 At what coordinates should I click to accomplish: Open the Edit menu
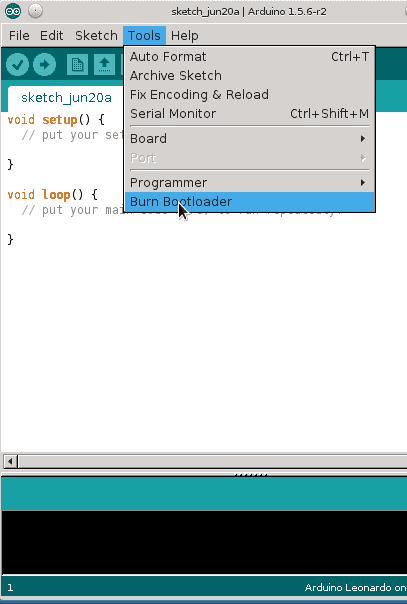coord(52,35)
